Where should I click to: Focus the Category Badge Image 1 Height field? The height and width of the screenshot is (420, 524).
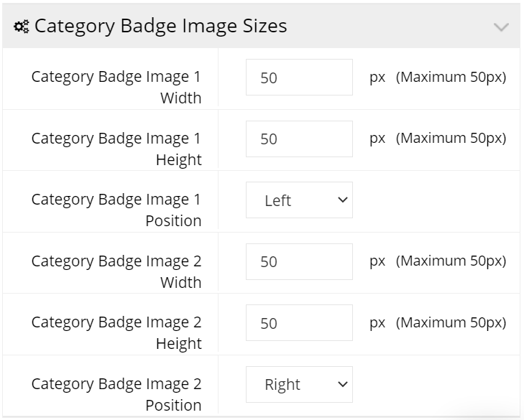pos(299,139)
